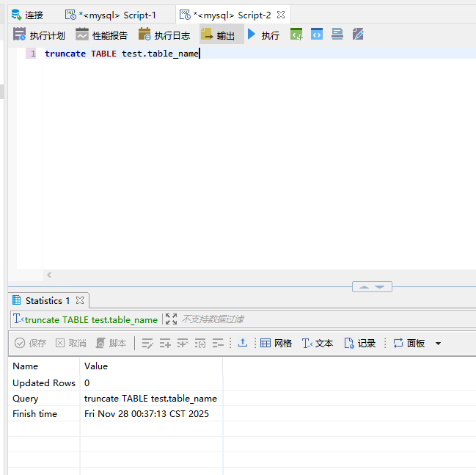
Task: Switch to 网格 grid view
Action: click(276, 343)
